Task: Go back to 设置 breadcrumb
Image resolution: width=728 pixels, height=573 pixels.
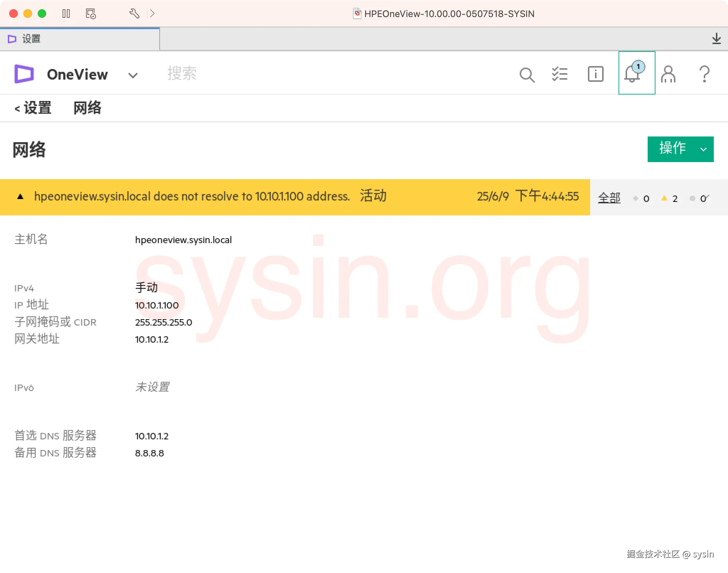Action: click(33, 108)
